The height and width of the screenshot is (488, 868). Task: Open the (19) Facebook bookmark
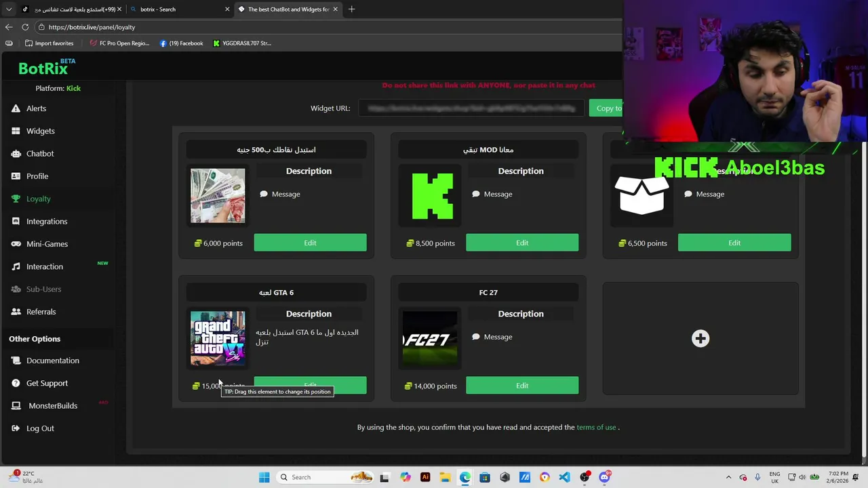(181, 43)
